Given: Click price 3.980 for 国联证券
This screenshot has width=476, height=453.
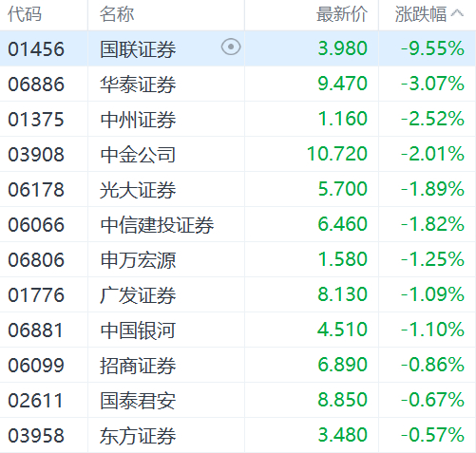Looking at the screenshot, I should [343, 48].
